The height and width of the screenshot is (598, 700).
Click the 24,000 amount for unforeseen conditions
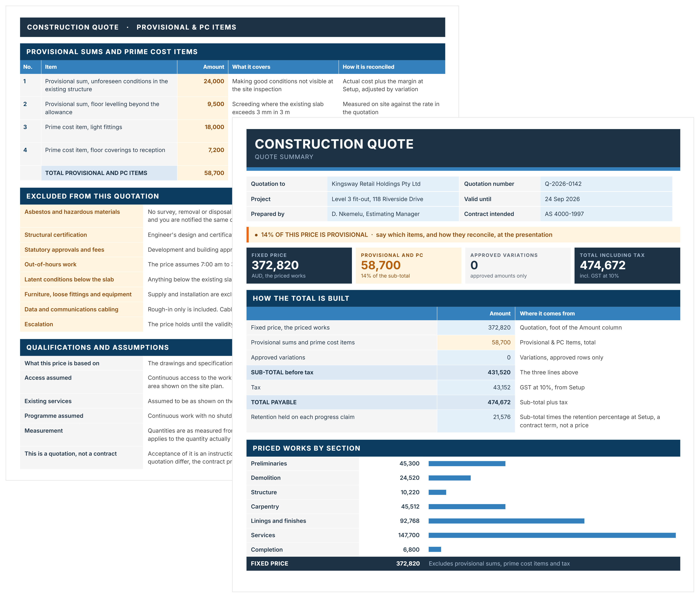coord(214,81)
